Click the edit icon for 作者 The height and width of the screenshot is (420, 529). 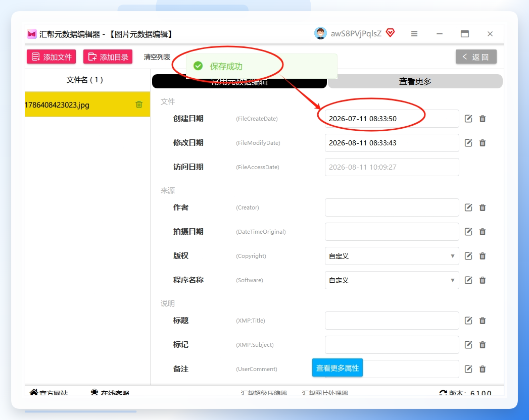click(468, 207)
